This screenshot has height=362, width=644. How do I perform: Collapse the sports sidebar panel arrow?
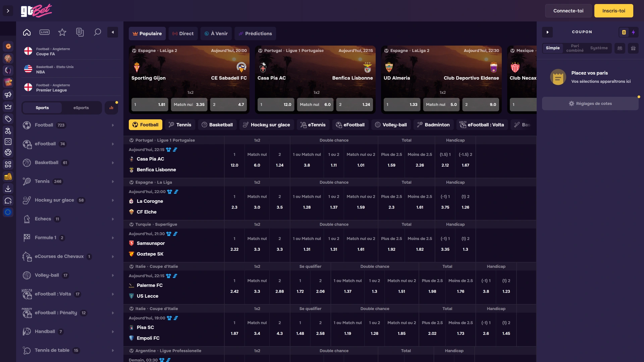[x=113, y=32]
